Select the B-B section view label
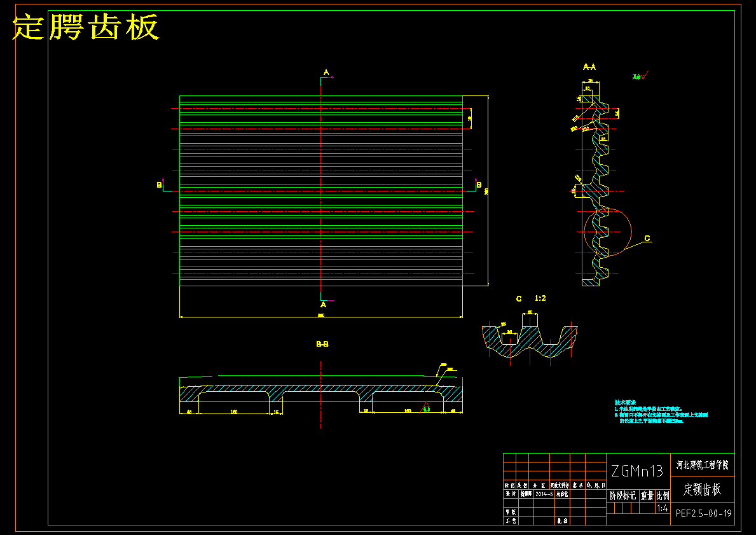Screen dimensions: 756x535 click(x=322, y=344)
